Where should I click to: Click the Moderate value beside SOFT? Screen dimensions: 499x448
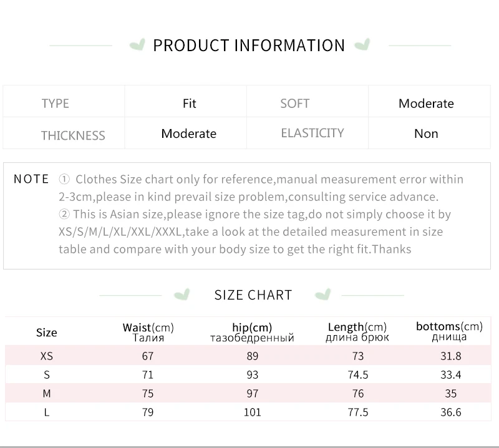point(426,104)
